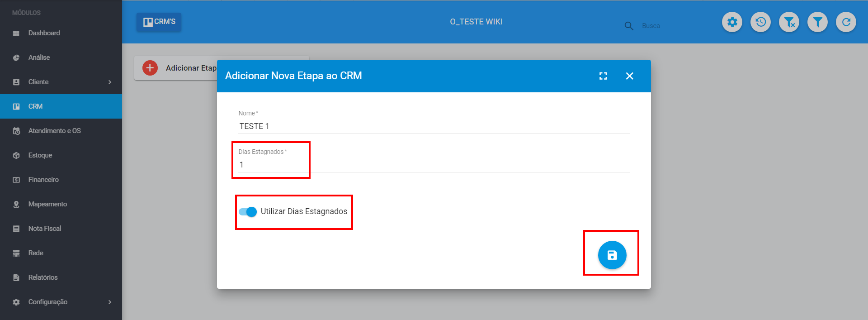Click the CRM sidebar icon

click(16, 106)
